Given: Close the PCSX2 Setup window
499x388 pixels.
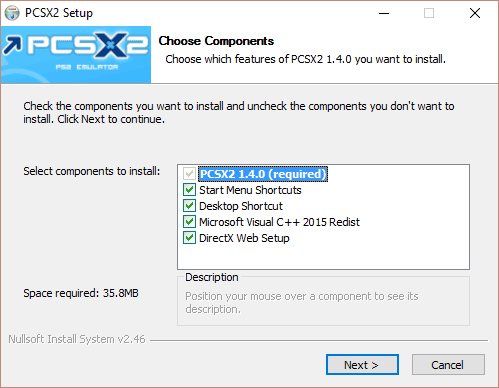Looking at the screenshot, I should click(475, 13).
